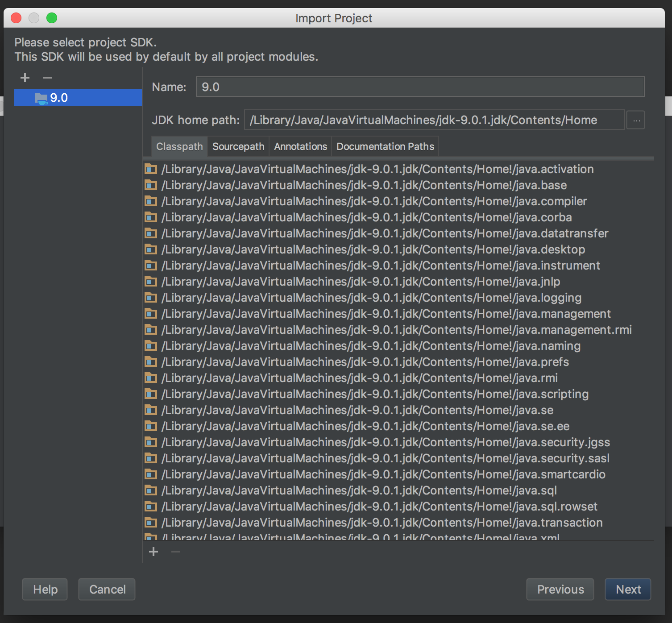The height and width of the screenshot is (623, 672).
Task: Zoom the Import Project window green button
Action: [x=52, y=18]
